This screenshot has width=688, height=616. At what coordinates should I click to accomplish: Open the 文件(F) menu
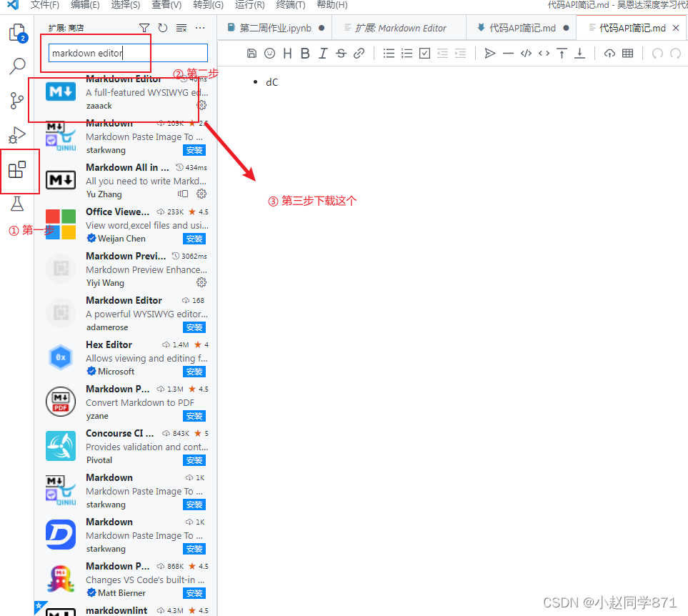45,5
